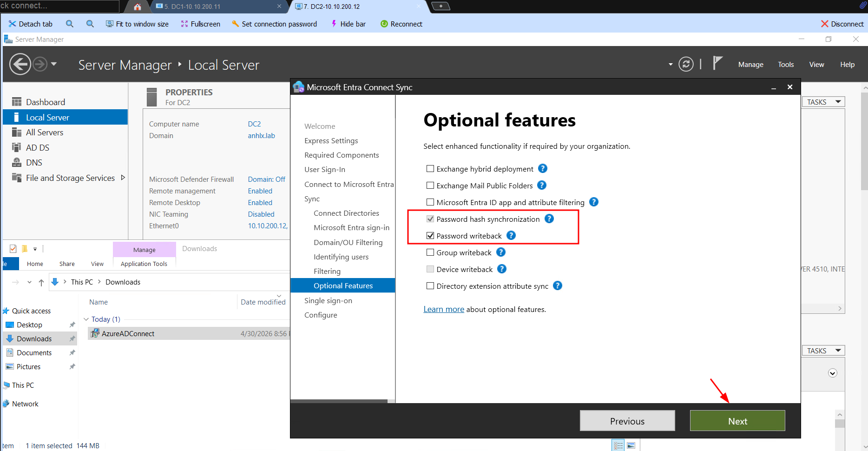Show help for Password writeback
This screenshot has height=451, width=868.
(x=511, y=235)
